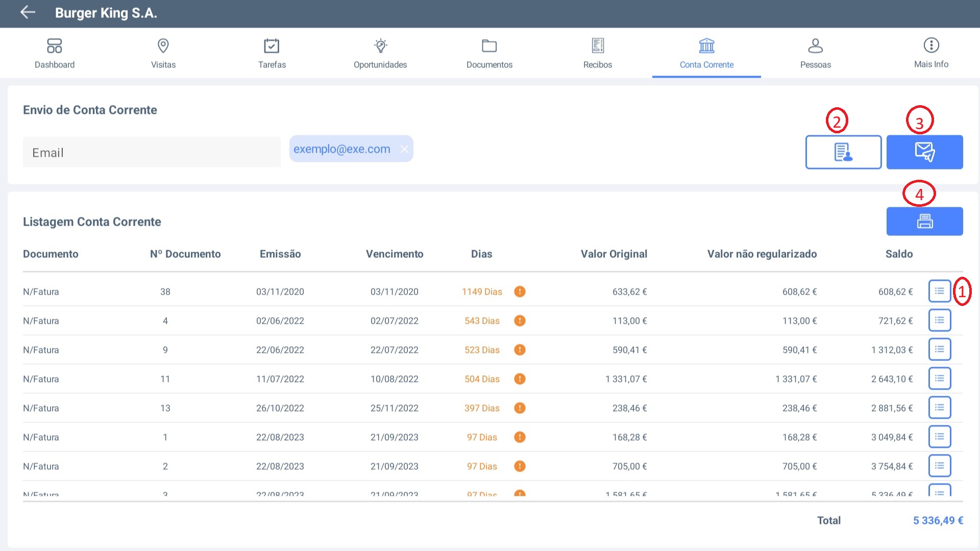This screenshot has width=980, height=551.
Task: Send account statement by email
Action: click(x=924, y=152)
